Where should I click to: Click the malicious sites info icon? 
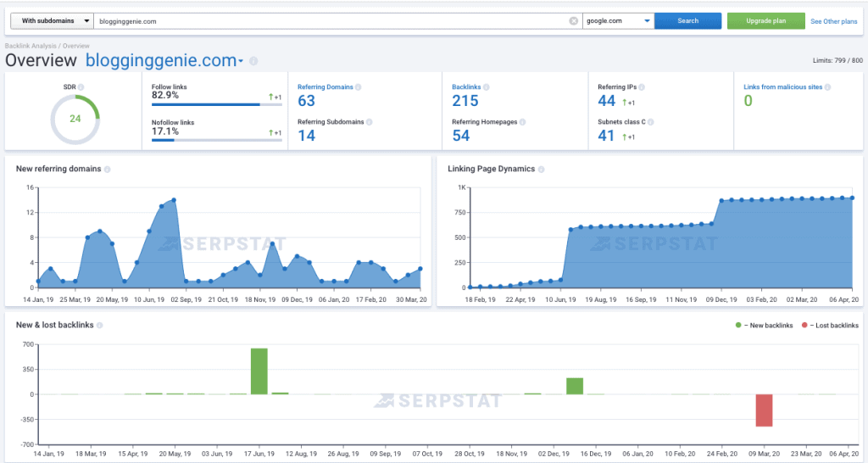[x=827, y=87]
